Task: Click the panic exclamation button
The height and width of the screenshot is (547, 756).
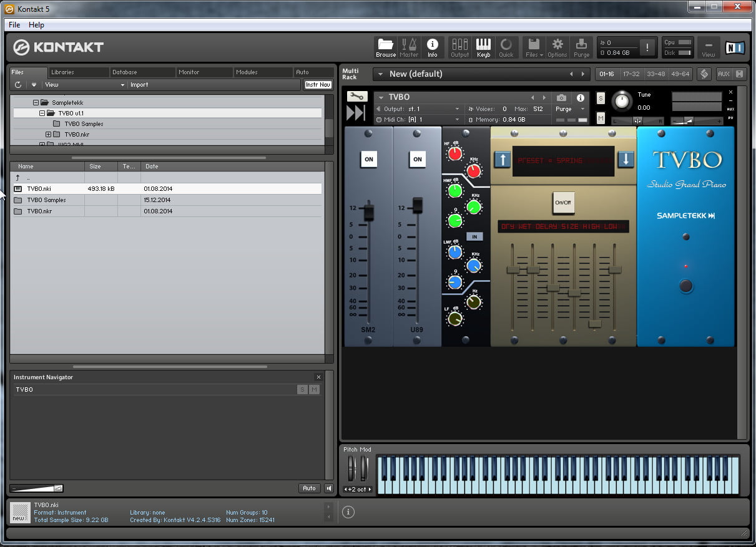Action: [x=648, y=47]
